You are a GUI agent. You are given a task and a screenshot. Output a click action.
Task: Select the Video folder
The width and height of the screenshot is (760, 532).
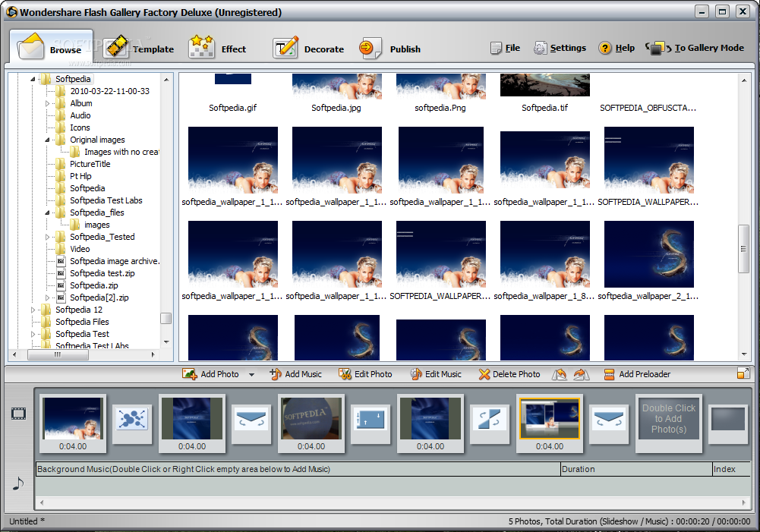[80, 249]
